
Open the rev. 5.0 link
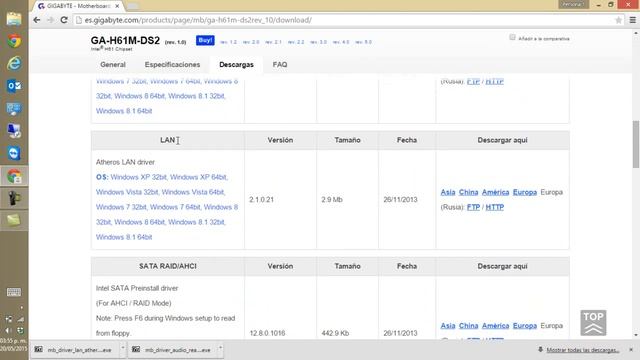(363, 42)
